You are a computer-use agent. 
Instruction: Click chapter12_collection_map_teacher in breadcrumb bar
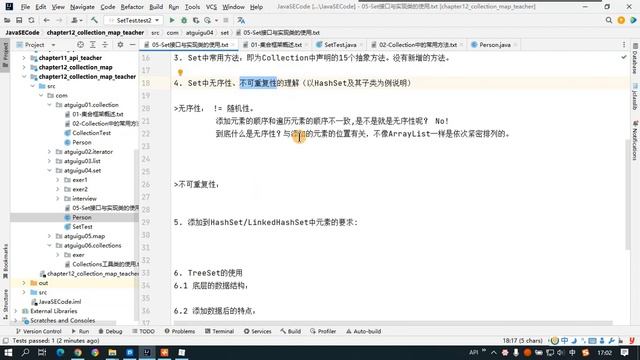click(x=95, y=33)
